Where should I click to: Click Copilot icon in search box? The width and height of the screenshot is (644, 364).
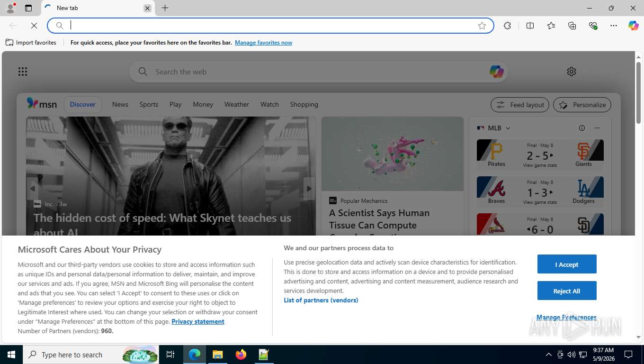coord(496,72)
